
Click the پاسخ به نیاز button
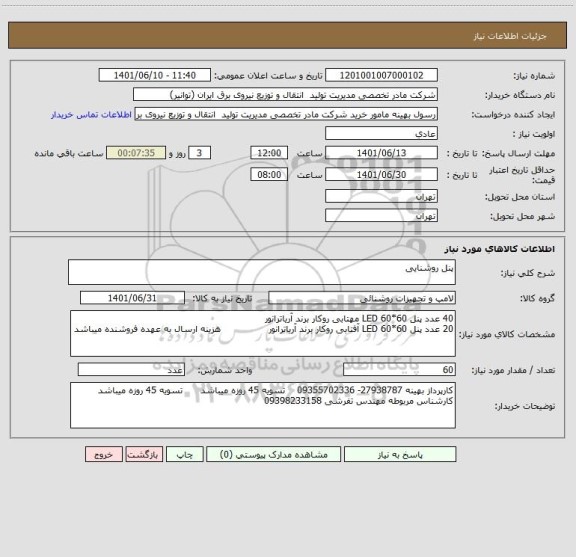tap(400, 454)
